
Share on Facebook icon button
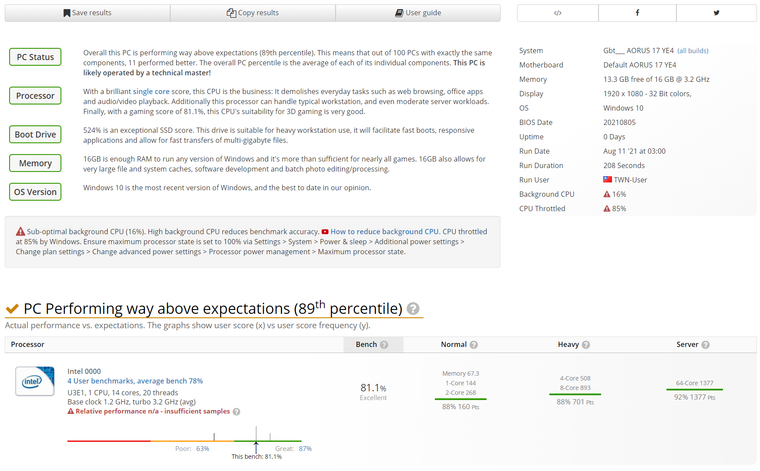(637, 13)
